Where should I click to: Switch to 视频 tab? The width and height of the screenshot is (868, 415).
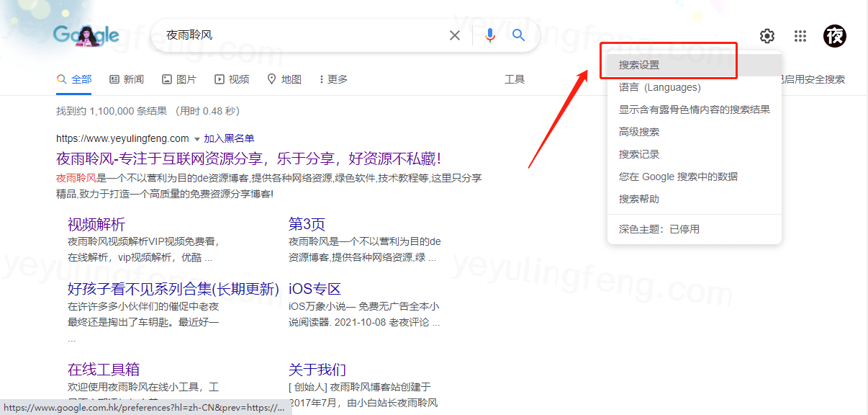tap(232, 79)
